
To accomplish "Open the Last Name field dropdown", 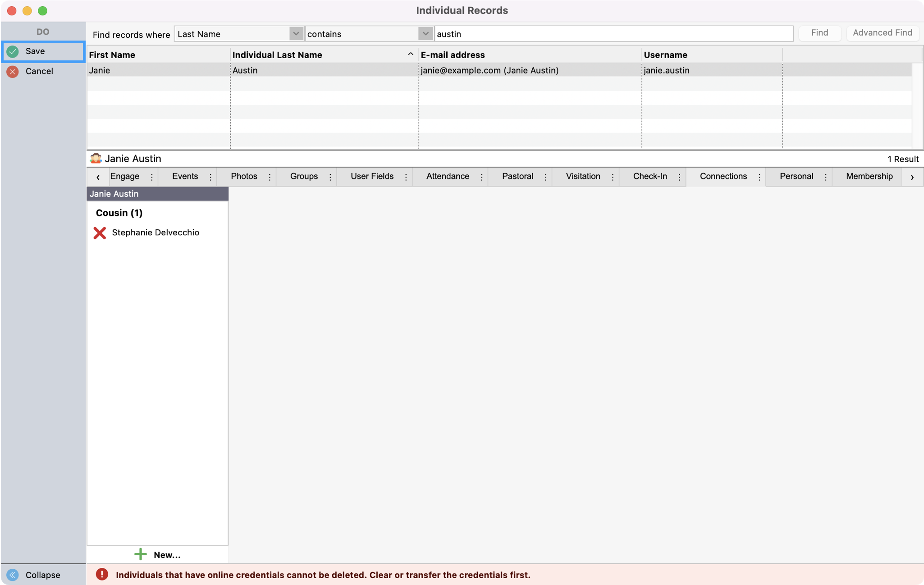I will pos(296,34).
